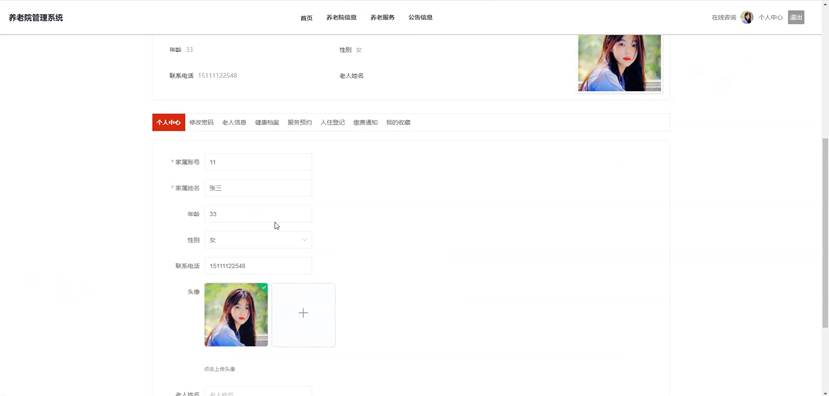Switch to the 我的收藏 tab
The image size is (829, 396).
398,122
